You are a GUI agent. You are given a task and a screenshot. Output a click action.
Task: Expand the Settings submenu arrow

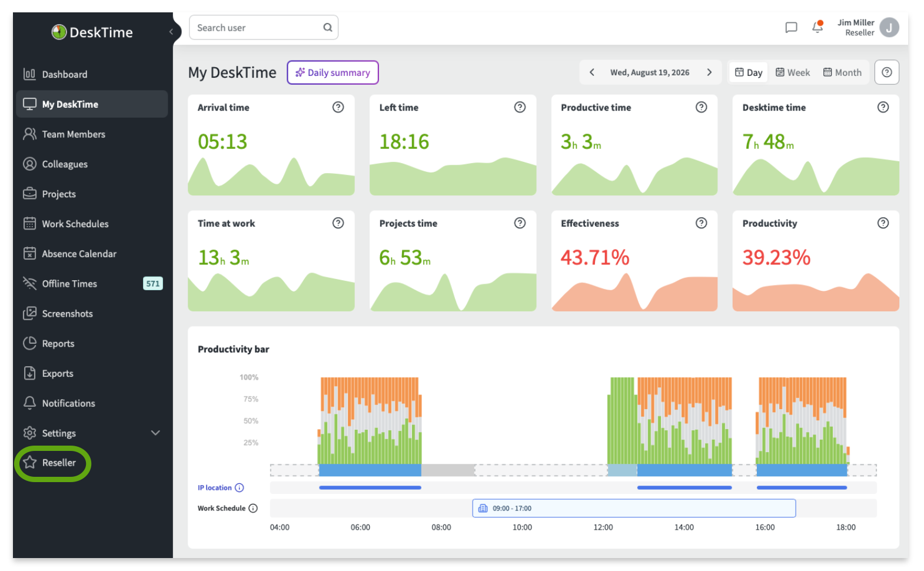point(155,433)
